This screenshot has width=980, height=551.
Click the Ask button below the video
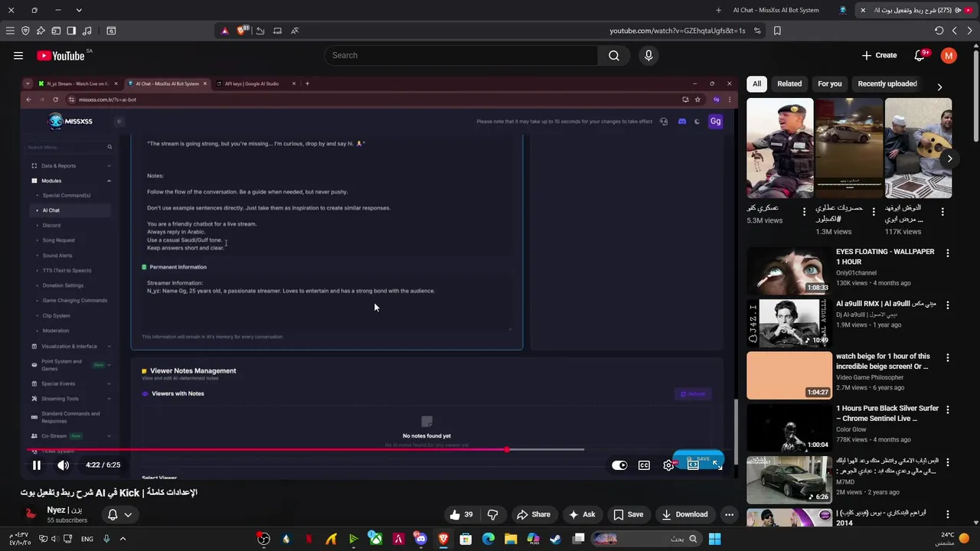(x=581, y=514)
